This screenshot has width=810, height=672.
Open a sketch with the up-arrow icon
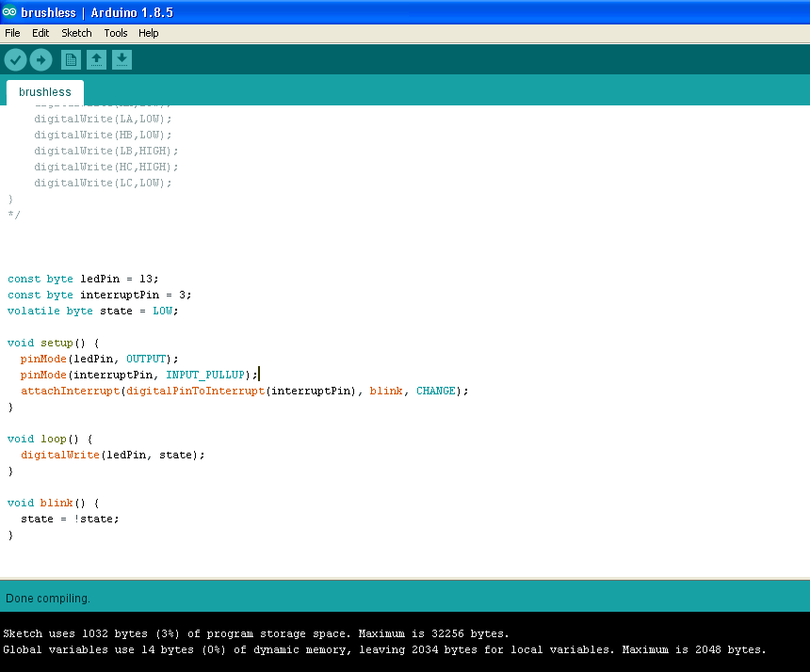(96, 60)
